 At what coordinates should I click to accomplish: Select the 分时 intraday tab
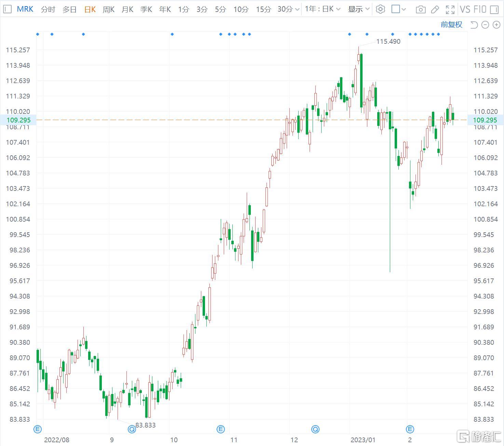(x=48, y=9)
